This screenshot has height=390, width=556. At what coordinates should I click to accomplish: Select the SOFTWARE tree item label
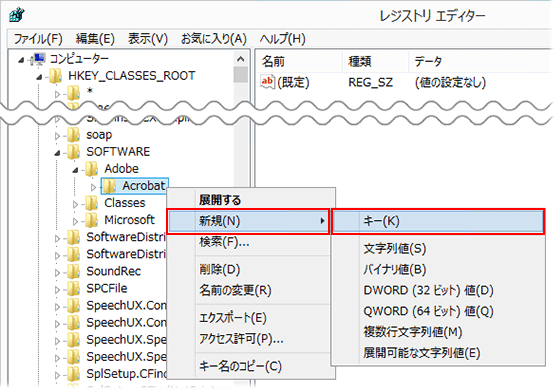(x=118, y=152)
